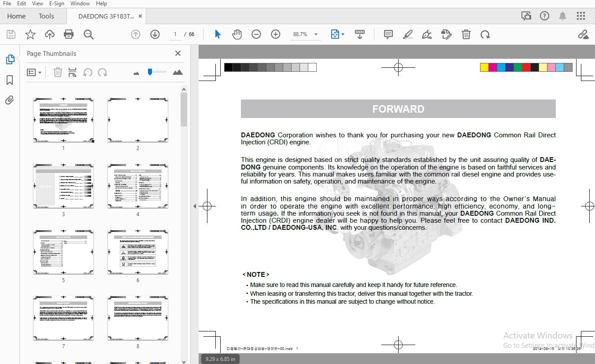Select the DAEDONG 3F183T document tab
This screenshot has width=595, height=364.
pos(106,16)
